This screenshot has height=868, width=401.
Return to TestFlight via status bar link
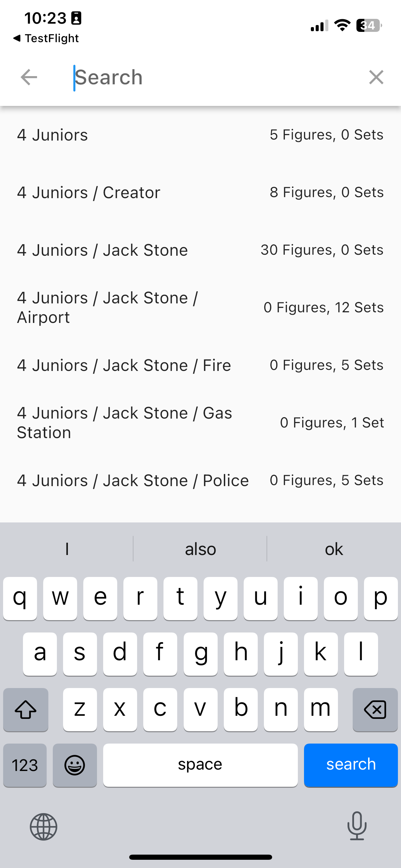pyautogui.click(x=46, y=38)
